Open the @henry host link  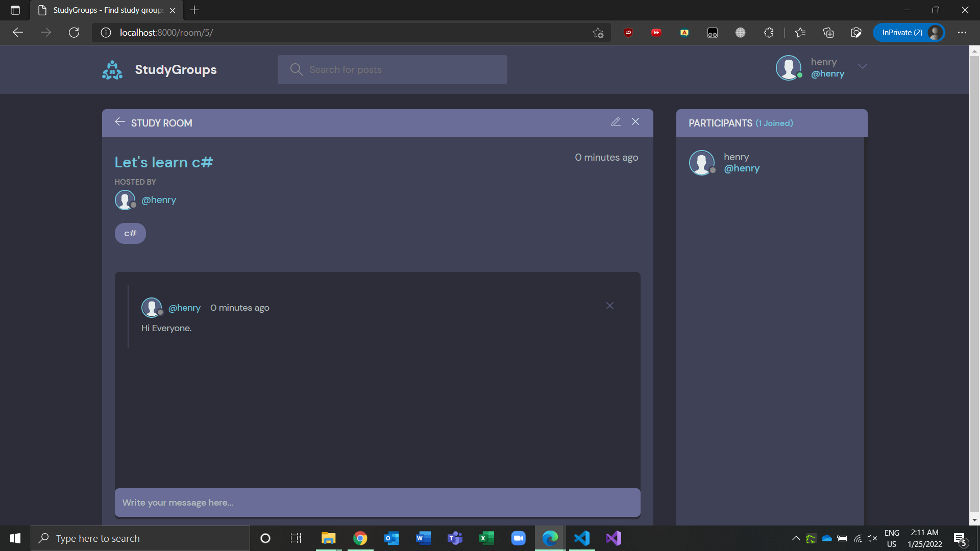pyautogui.click(x=159, y=200)
